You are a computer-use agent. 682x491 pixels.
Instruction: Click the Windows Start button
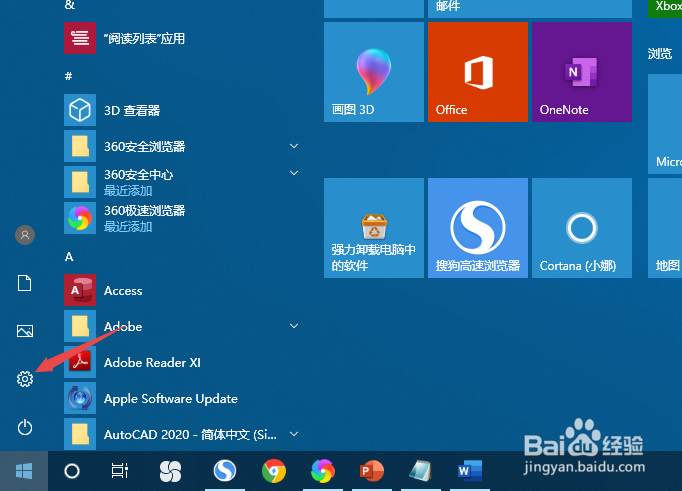pyautogui.click(x=24, y=471)
